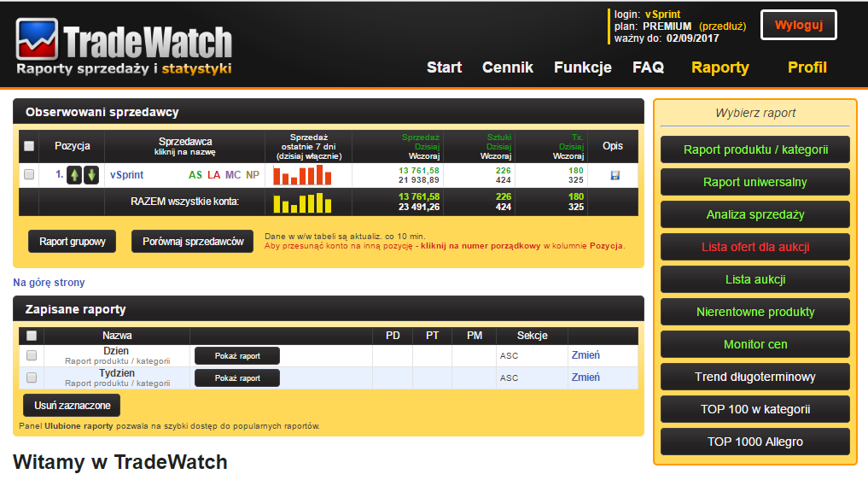Open the FAQ page
Screen dimensions: 868x480
(649, 67)
